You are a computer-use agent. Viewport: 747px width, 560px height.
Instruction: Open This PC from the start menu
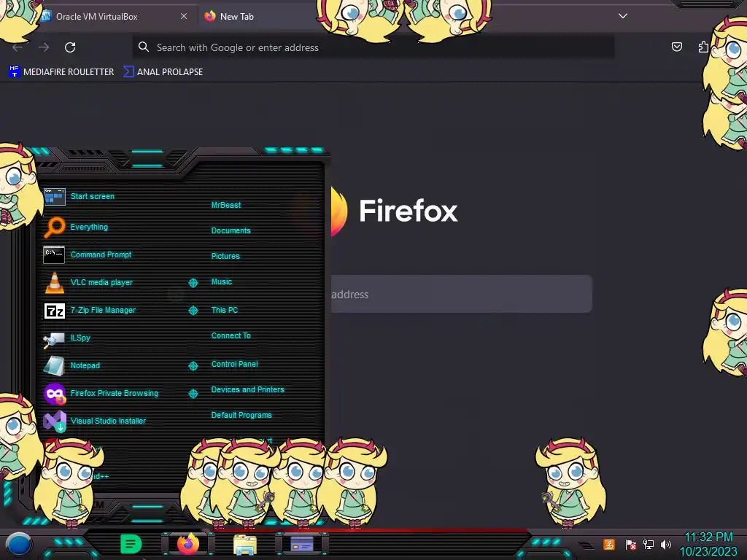click(225, 310)
